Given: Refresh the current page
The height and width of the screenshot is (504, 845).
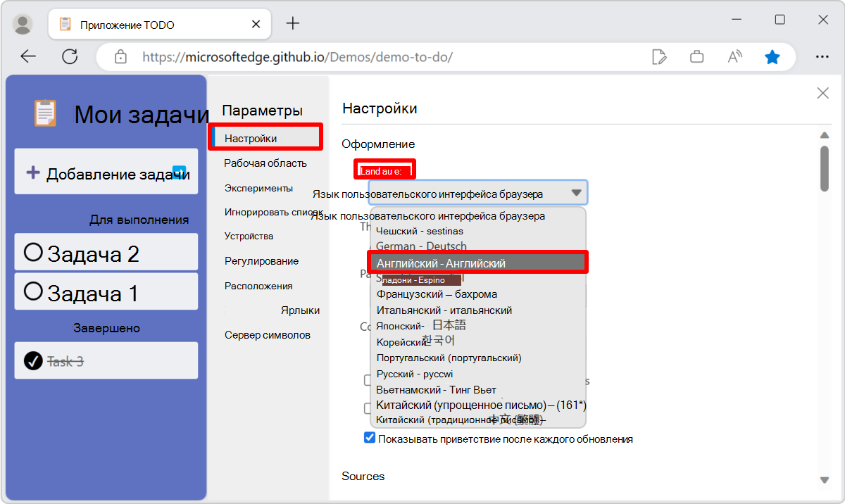Looking at the screenshot, I should click(x=70, y=56).
